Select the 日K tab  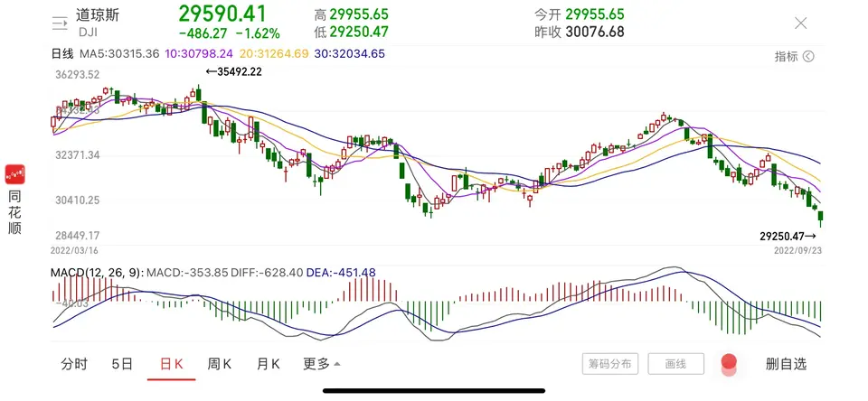tap(171, 364)
